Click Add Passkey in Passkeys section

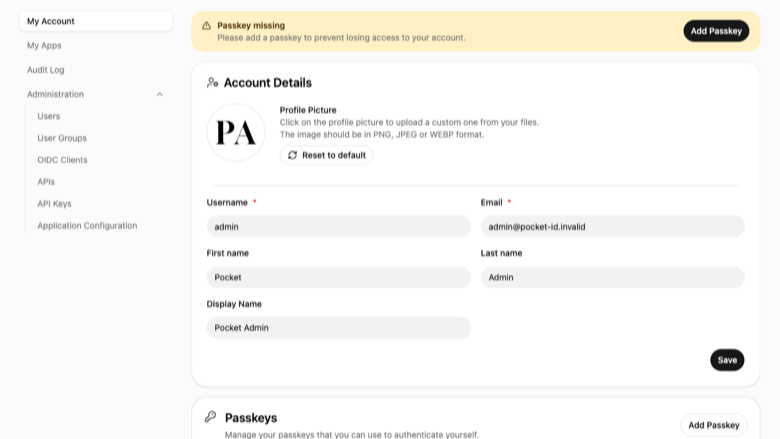pyautogui.click(x=714, y=425)
